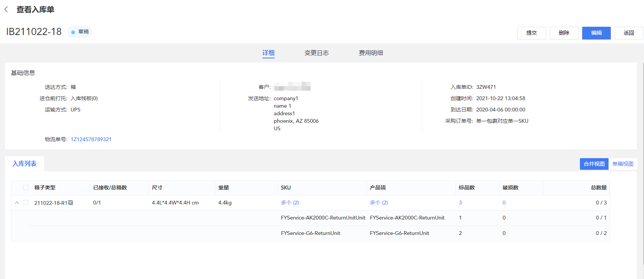
Task: Switch to 单箱视图 view
Action: (x=623, y=164)
